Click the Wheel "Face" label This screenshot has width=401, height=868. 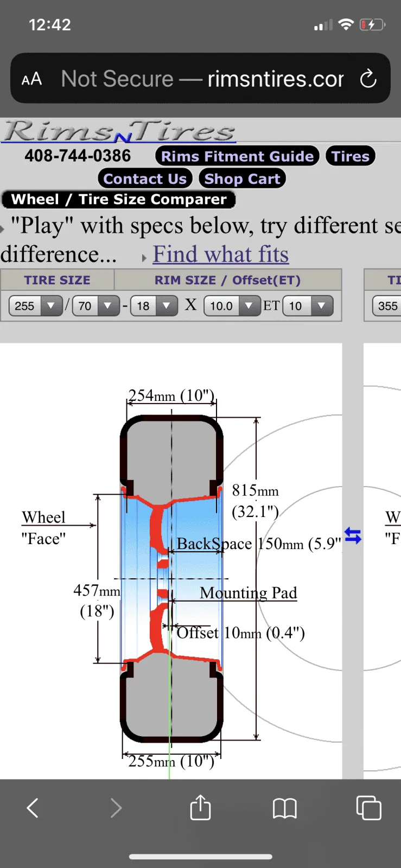(x=43, y=528)
